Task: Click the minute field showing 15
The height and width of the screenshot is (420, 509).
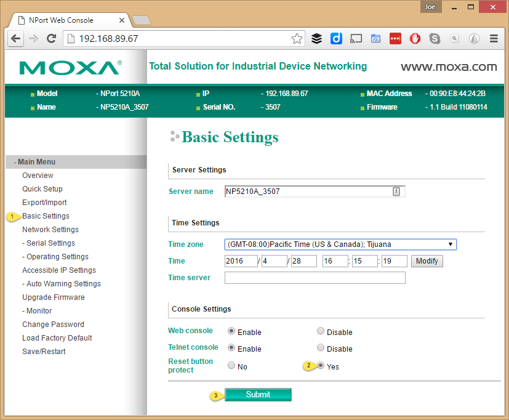Action: point(365,261)
